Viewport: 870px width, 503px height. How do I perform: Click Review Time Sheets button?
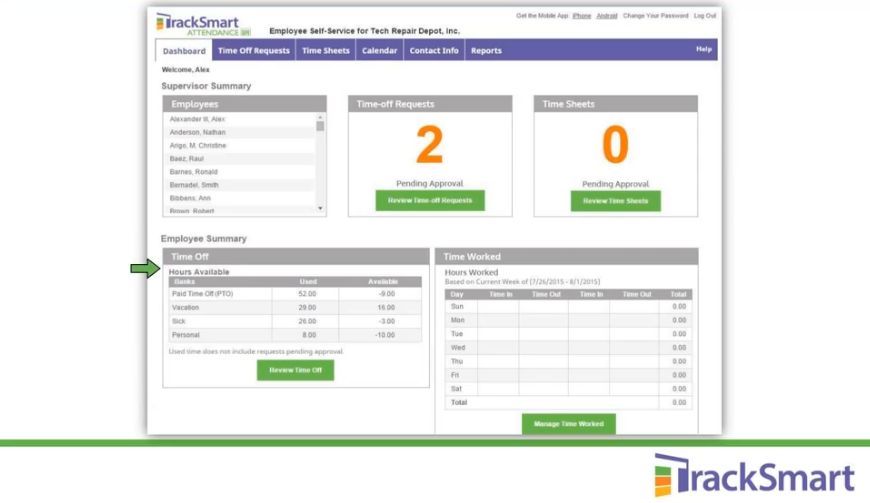point(615,201)
